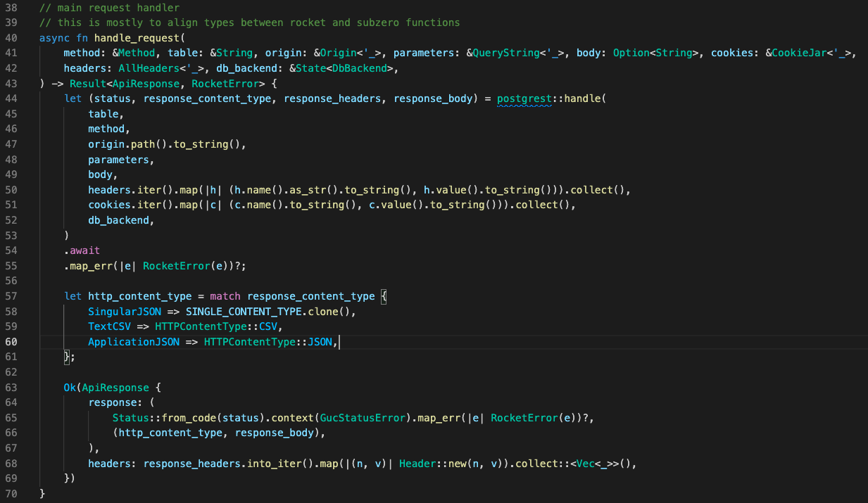The image size is (868, 503).
Task: Click the "GucStatusError" identifier
Action: (363, 418)
